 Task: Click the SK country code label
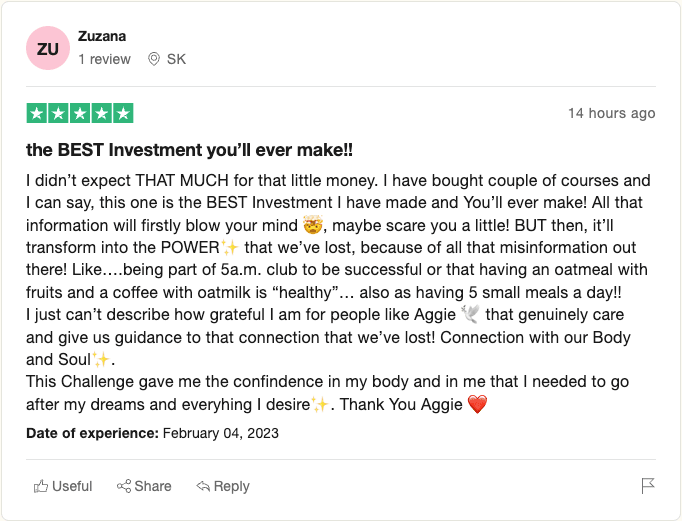[176, 59]
